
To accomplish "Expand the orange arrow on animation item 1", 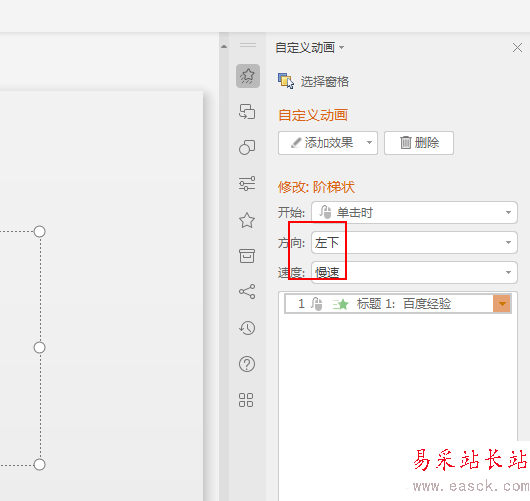I will pos(502,304).
